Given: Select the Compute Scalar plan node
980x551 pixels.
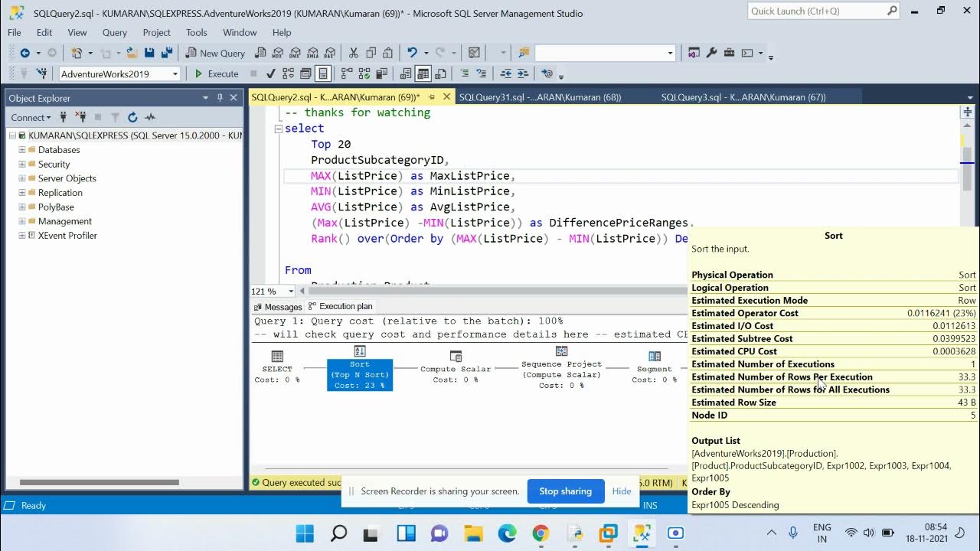Looking at the screenshot, I should tap(456, 367).
